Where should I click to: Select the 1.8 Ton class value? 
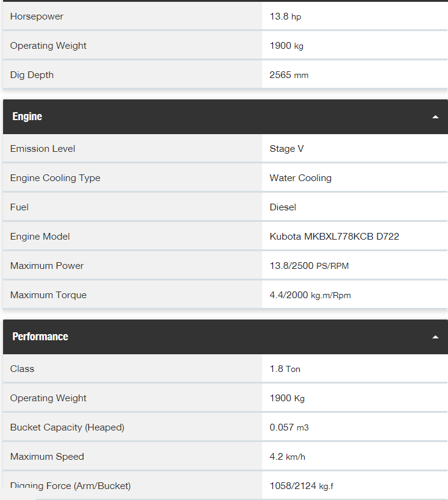[285, 369]
